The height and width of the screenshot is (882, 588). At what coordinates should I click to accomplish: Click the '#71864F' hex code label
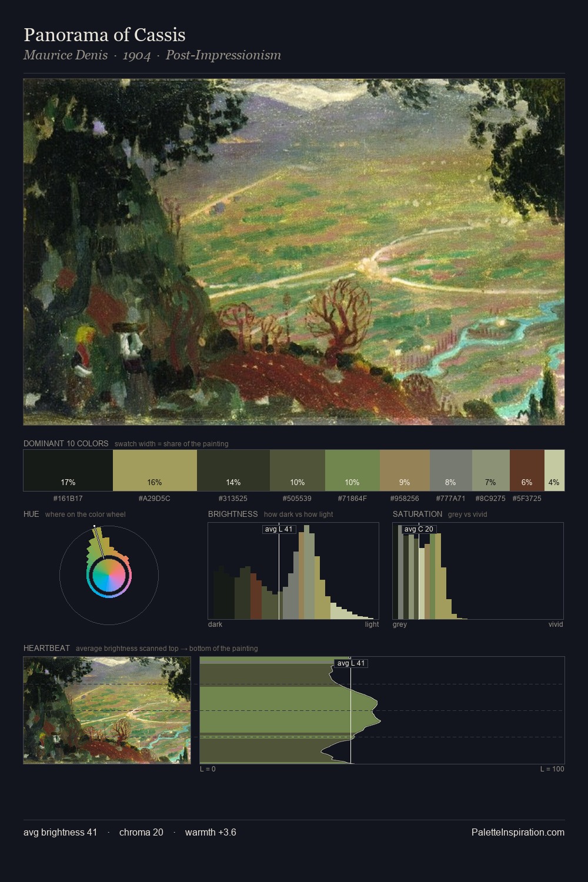pos(352,499)
